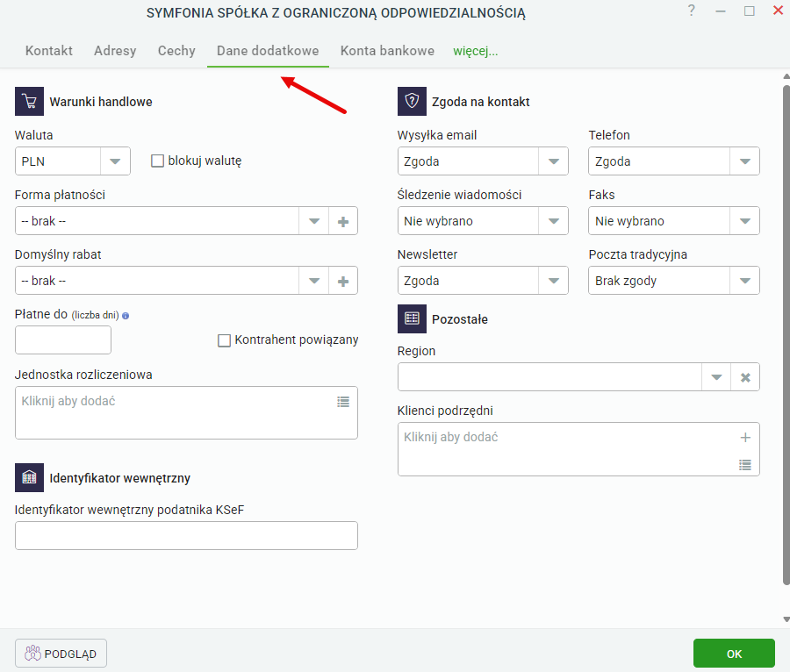The height and width of the screenshot is (672, 790).
Task: Click the Płatne do days input field
Action: pyautogui.click(x=63, y=340)
